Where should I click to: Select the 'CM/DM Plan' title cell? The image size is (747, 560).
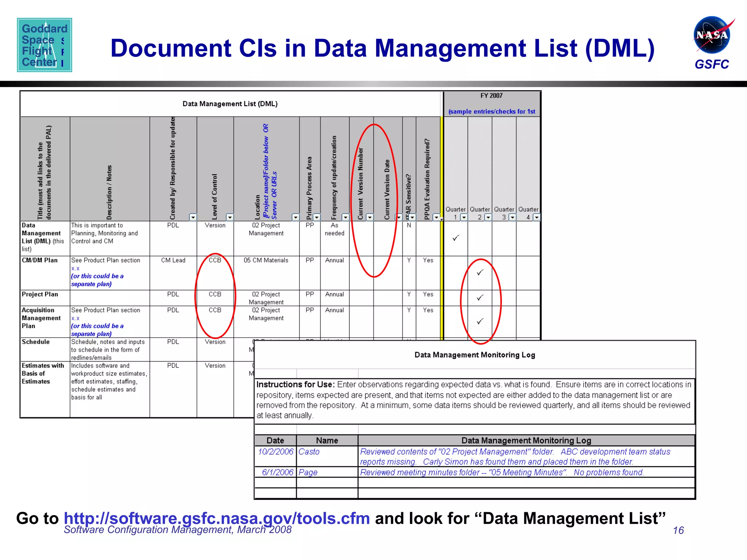click(45, 273)
